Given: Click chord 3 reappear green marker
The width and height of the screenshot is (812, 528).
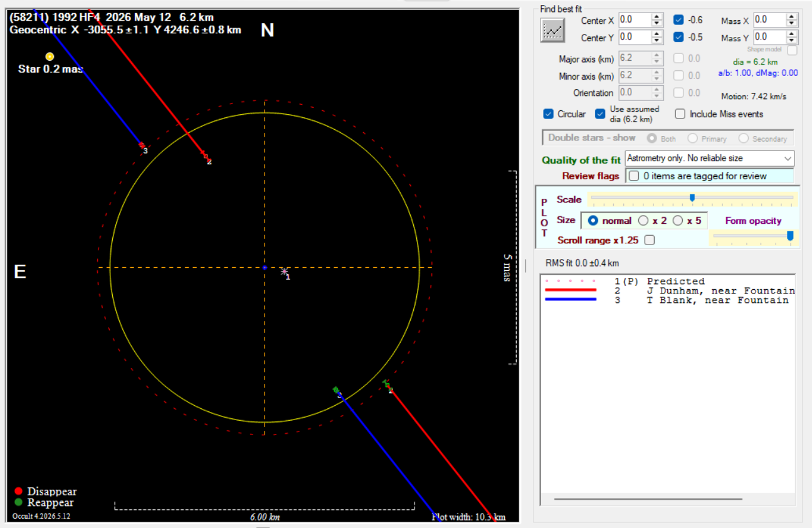Looking at the screenshot, I should pyautogui.click(x=336, y=389).
